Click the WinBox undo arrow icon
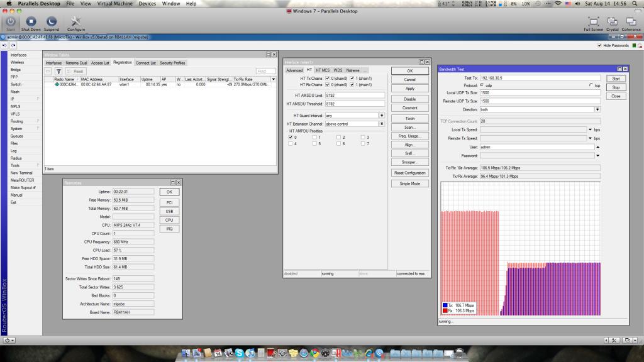This screenshot has height=362, width=644. [4, 46]
